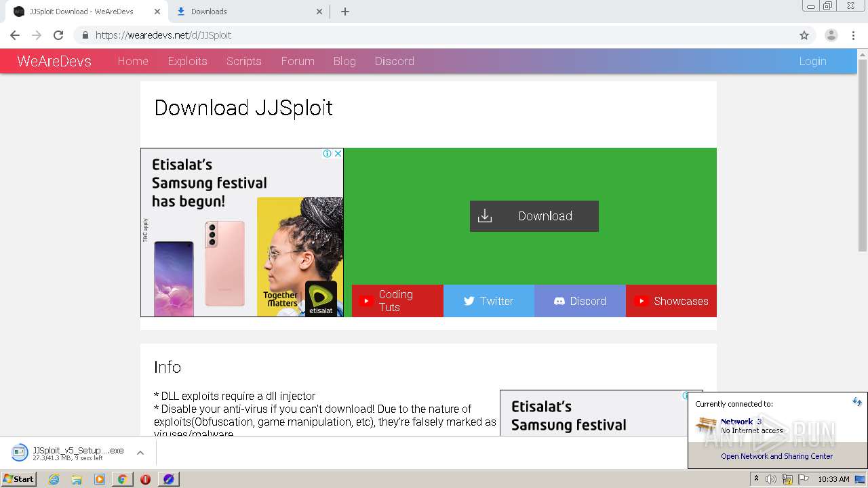
Task: Click the etisalat logo in the ad
Action: coord(321,299)
